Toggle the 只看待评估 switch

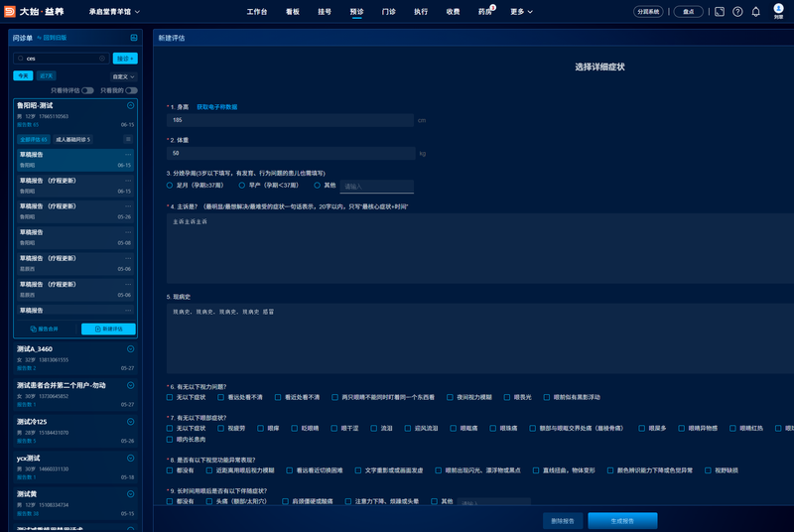(87, 90)
